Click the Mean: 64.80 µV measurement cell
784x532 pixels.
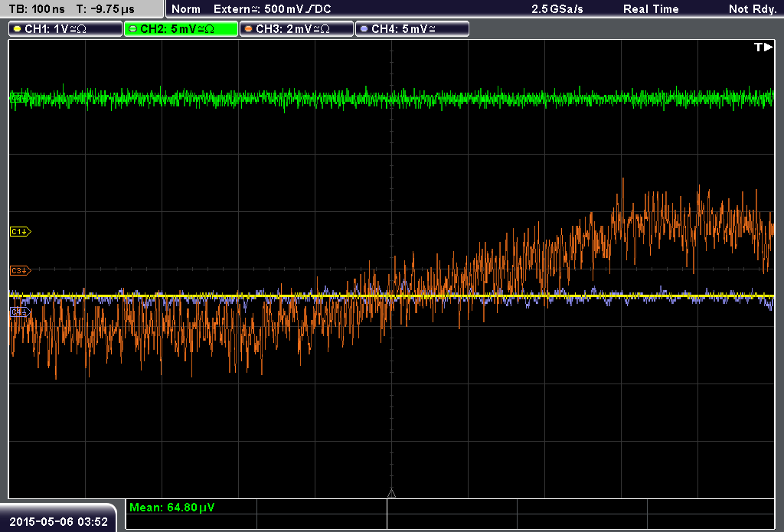coord(191,508)
